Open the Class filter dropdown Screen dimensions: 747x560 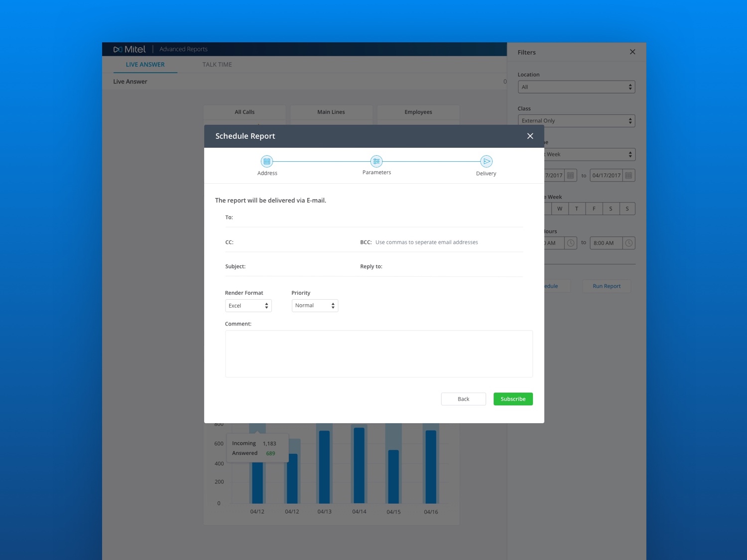[x=576, y=120]
